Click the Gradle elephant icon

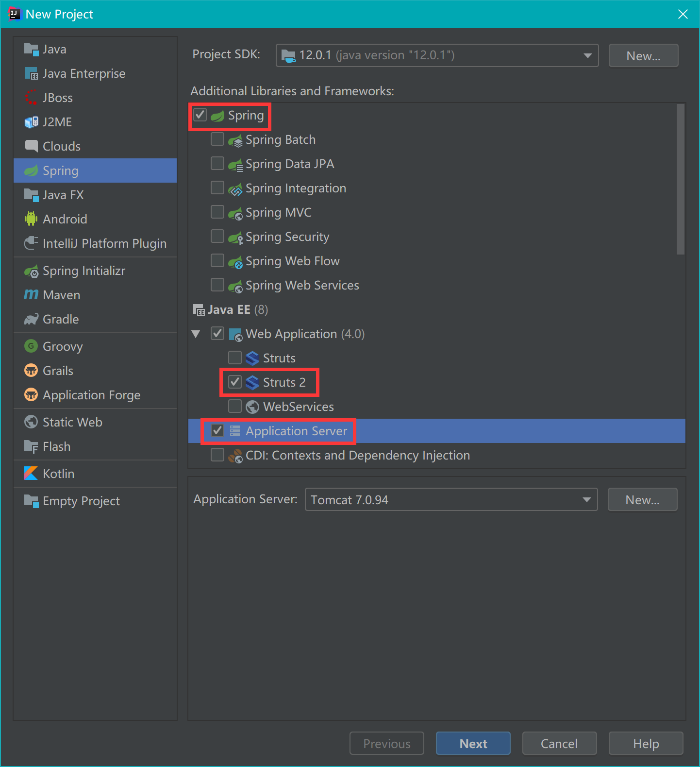(x=31, y=319)
